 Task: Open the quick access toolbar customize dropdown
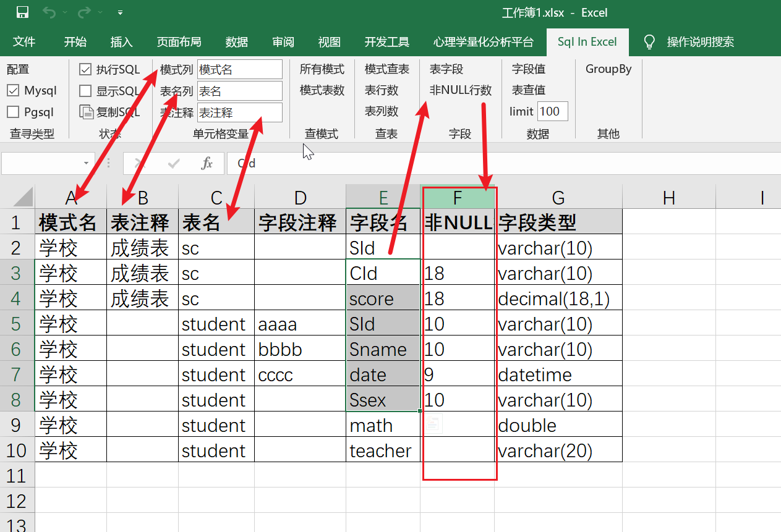(x=120, y=12)
